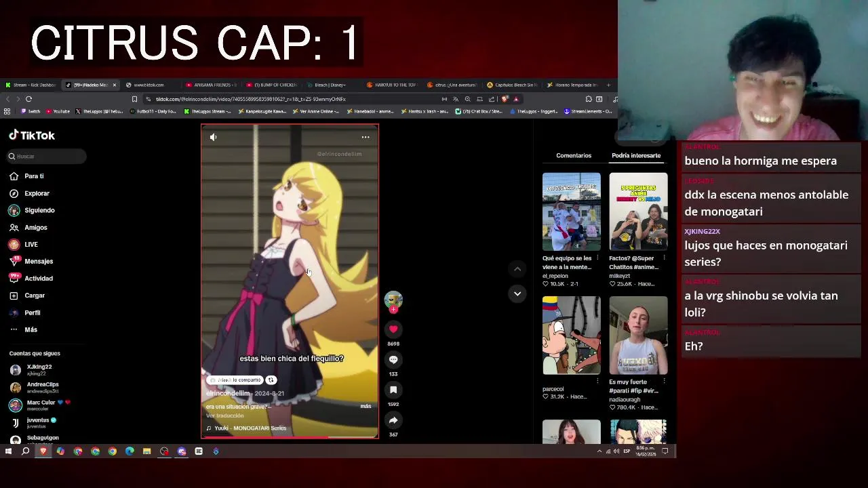Open the notification center in taskbar
Viewport: 868px width, 488px height.
click(665, 451)
